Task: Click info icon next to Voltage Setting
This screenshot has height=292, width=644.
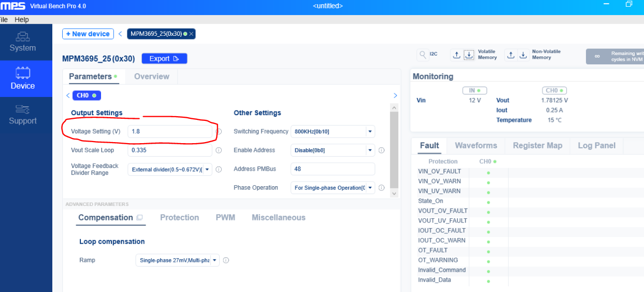Action: tap(219, 132)
